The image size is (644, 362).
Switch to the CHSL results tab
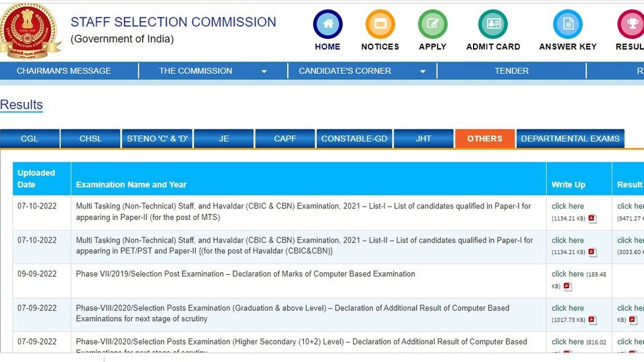(x=91, y=139)
